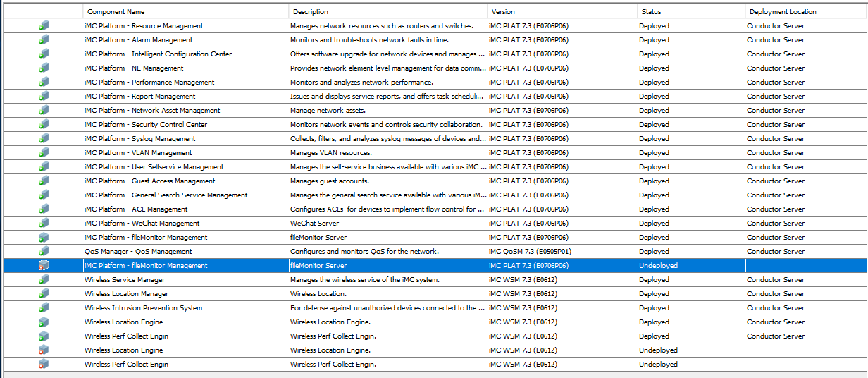Select Undeployed status of Wireless Perf Collect Engin
Image resolution: width=868 pixels, height=378 pixels.
[658, 365]
